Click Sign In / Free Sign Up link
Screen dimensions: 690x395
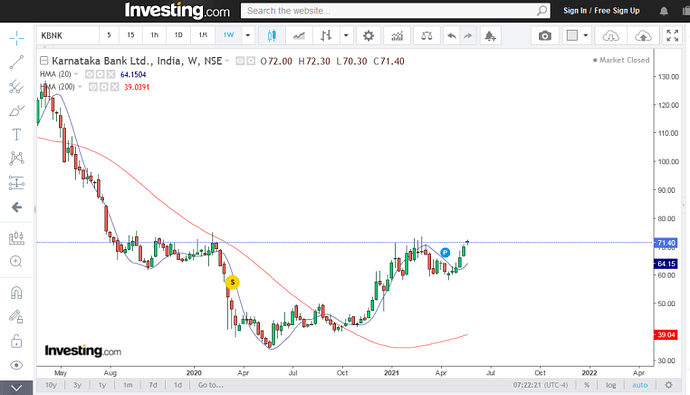pyautogui.click(x=601, y=11)
